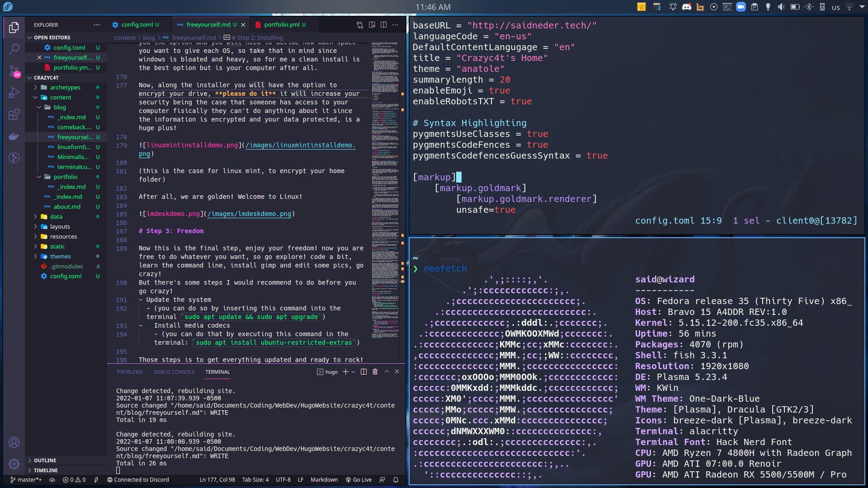868x488 pixels.
Task: Toggle the split editor layout icon
Action: point(383,25)
